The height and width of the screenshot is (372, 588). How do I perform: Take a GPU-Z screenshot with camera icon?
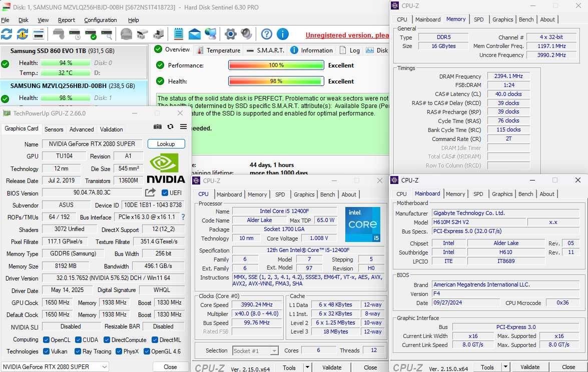(x=158, y=126)
